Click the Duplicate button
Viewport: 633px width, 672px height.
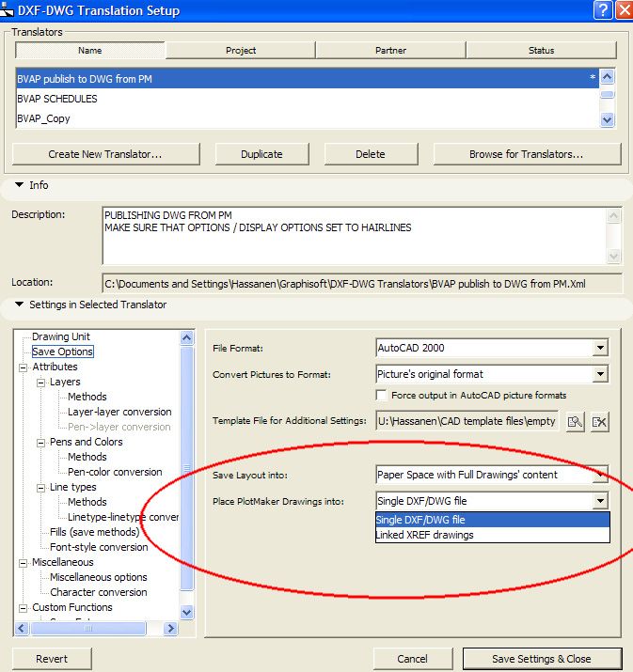262,154
